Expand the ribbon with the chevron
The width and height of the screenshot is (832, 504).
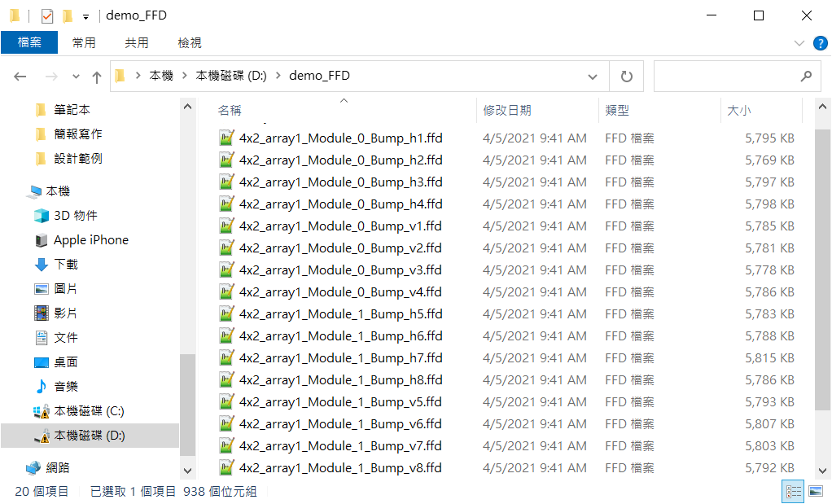(x=799, y=43)
